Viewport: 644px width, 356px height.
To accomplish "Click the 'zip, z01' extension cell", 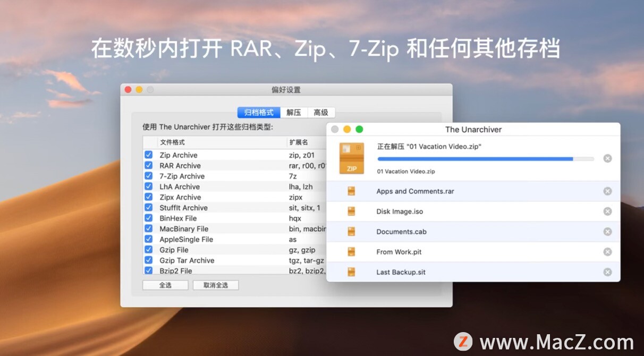I will pos(302,155).
